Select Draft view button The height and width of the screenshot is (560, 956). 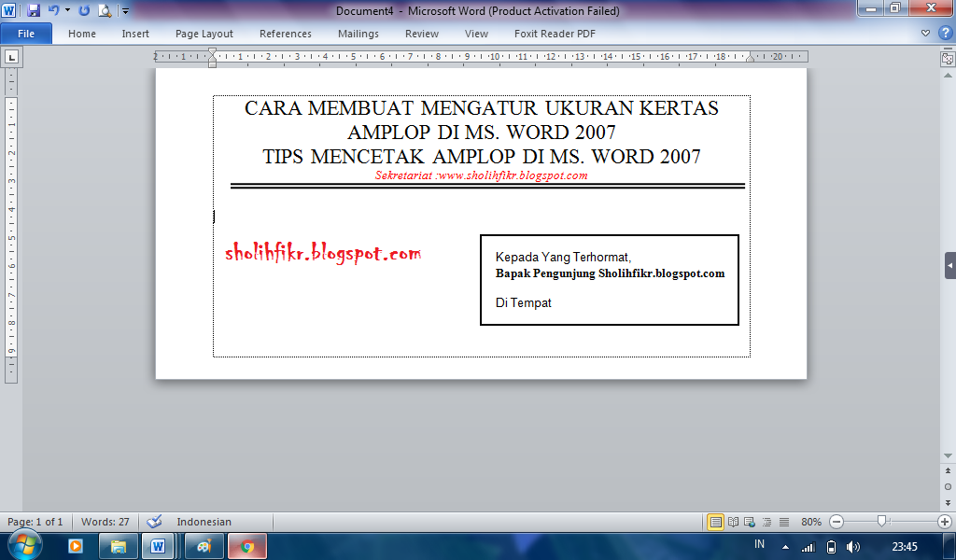[x=784, y=522]
